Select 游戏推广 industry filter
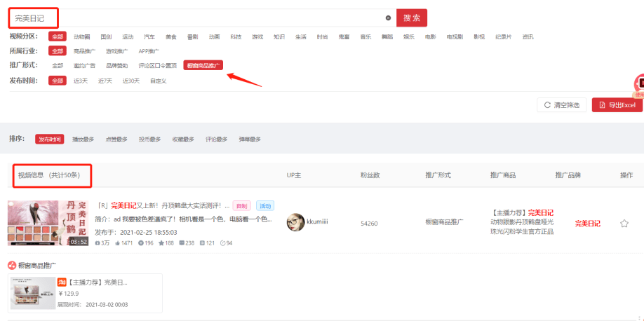The width and height of the screenshot is (644, 321). tap(117, 51)
